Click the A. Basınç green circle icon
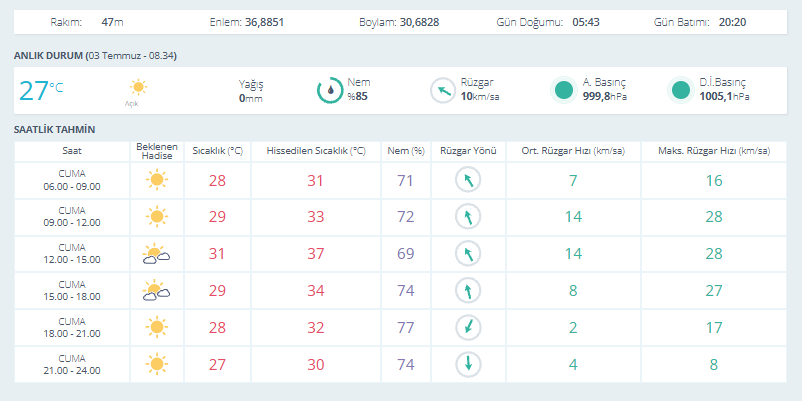 point(564,90)
